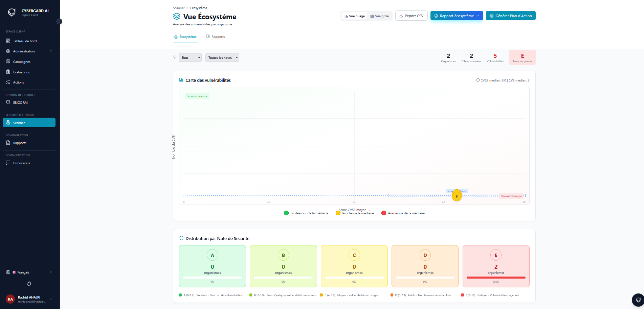Screen dimensions: 644x309
Task: Select the Écosystème tab
Action: (x=185, y=37)
